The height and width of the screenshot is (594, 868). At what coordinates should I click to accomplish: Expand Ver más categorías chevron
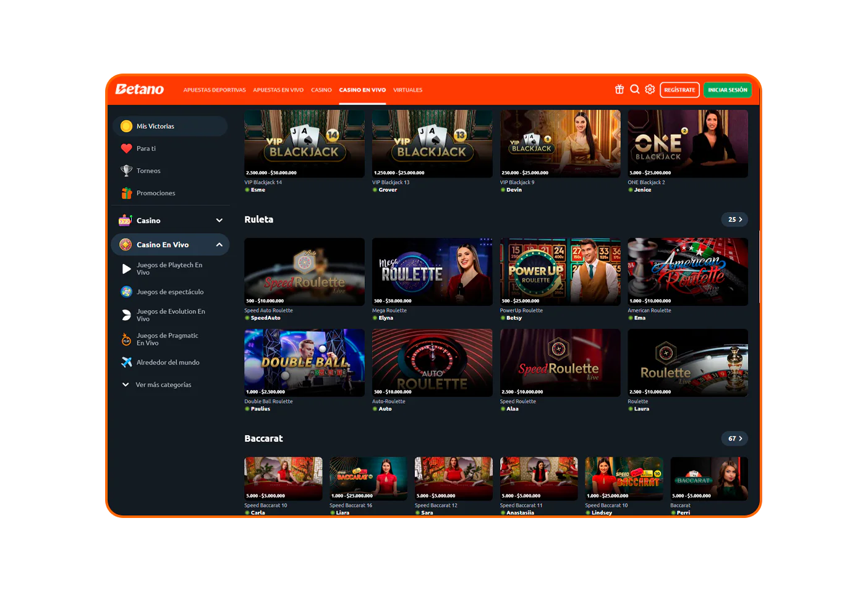[x=126, y=384]
